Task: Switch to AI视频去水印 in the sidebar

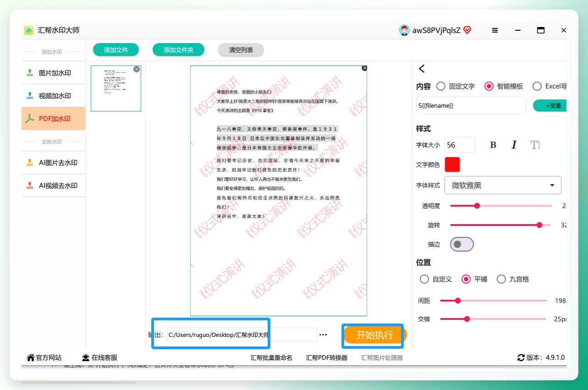Action: tap(53, 186)
